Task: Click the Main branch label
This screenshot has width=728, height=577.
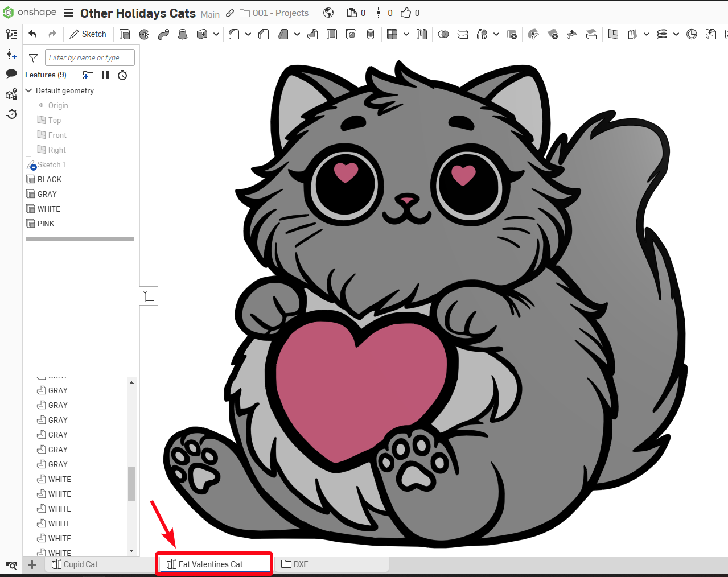Action: [x=210, y=14]
